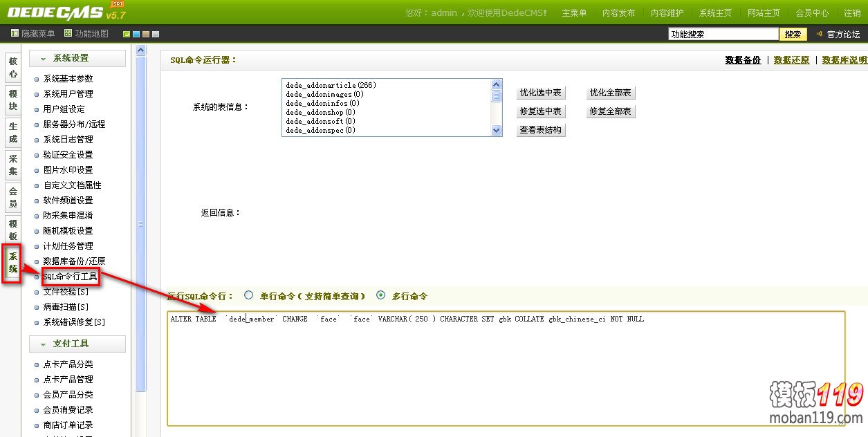Select dede_addonimages(0) in table list
The height and width of the screenshot is (437, 868).
point(325,94)
